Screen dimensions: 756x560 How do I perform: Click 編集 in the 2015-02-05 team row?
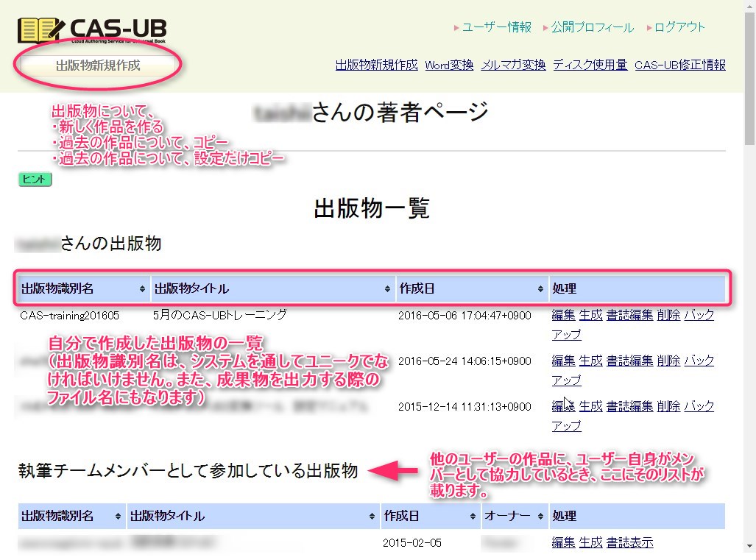[x=563, y=542]
